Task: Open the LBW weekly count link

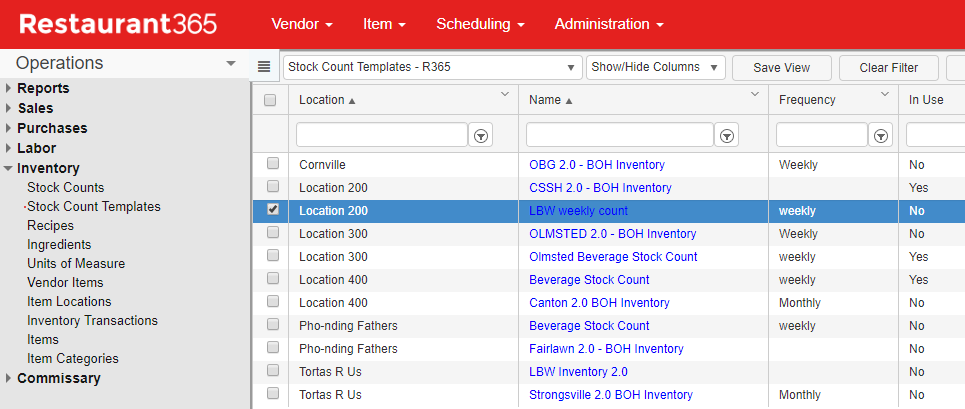Action: [579, 211]
